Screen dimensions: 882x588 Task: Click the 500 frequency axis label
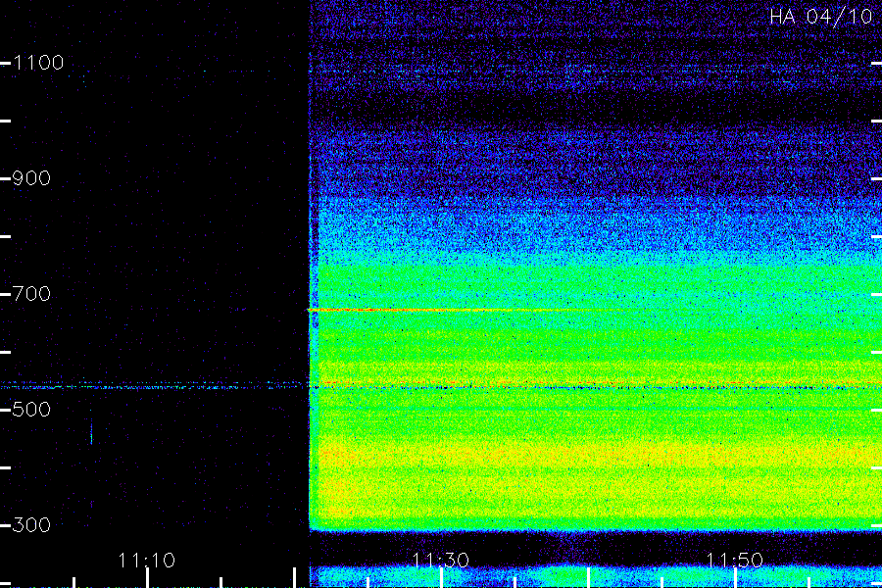(x=31, y=409)
